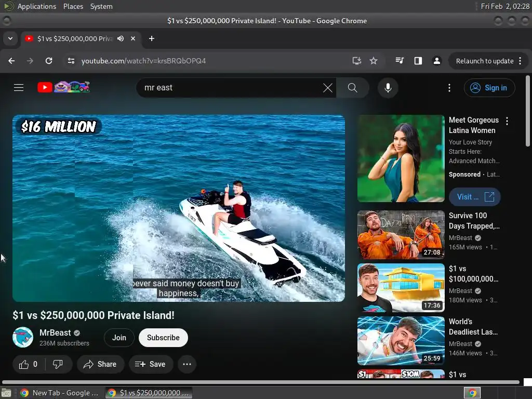Screen dimensions: 532x399
Task: Click the address bar URL
Action: pyautogui.click(x=143, y=61)
